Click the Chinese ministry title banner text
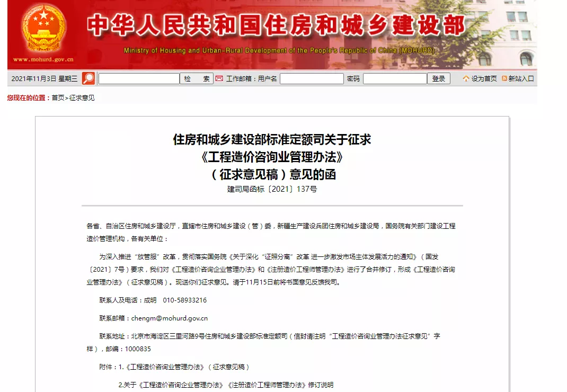 click(x=276, y=25)
